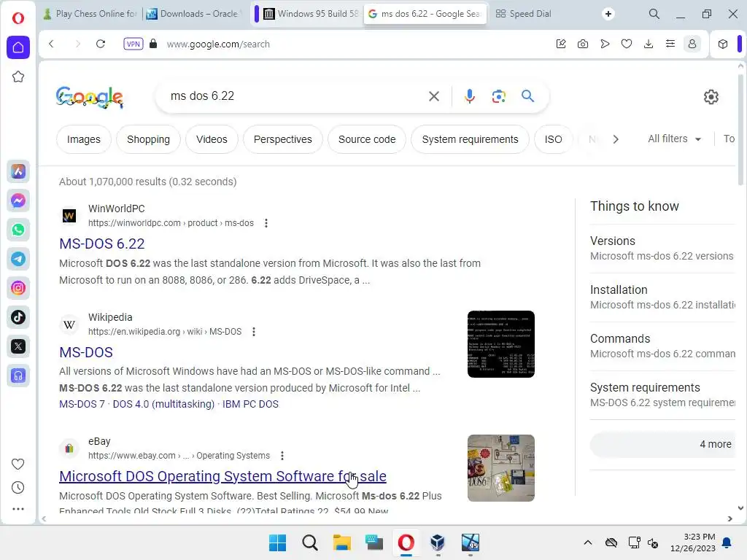Select the Perspectives filter chip
This screenshot has width=747, height=560.
click(282, 139)
